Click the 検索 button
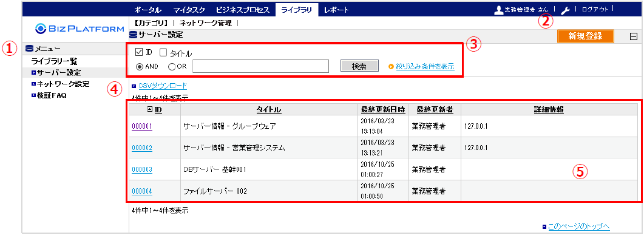This screenshot has width=644, height=235. (x=359, y=66)
